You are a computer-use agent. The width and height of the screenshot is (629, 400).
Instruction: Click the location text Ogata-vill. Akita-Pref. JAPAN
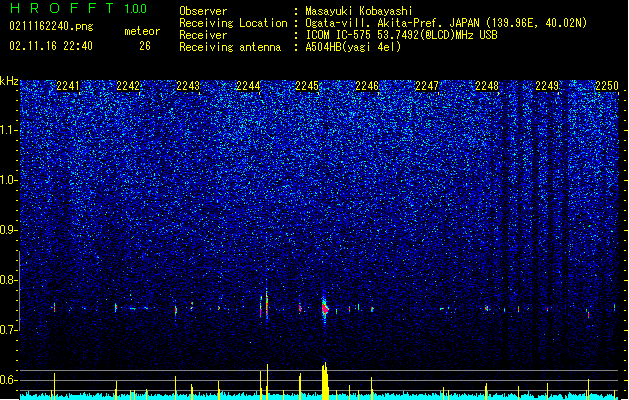click(392, 23)
